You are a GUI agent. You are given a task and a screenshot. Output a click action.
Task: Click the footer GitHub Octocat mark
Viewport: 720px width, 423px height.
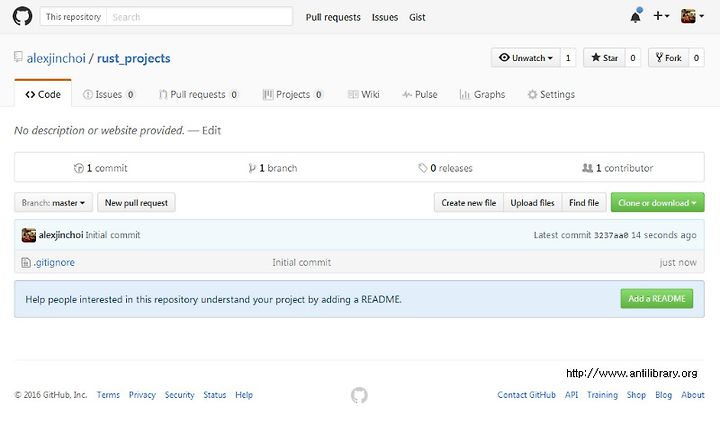coord(359,395)
